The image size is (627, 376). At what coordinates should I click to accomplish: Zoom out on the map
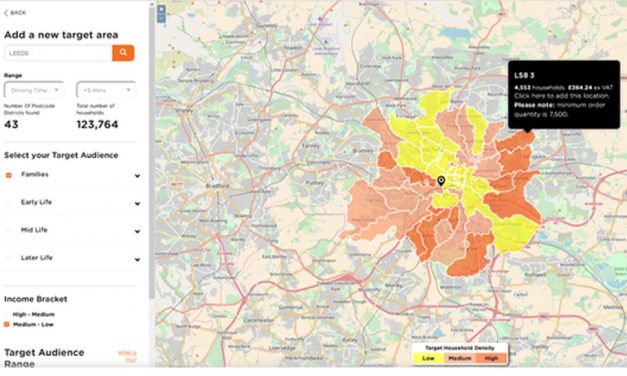(x=161, y=18)
